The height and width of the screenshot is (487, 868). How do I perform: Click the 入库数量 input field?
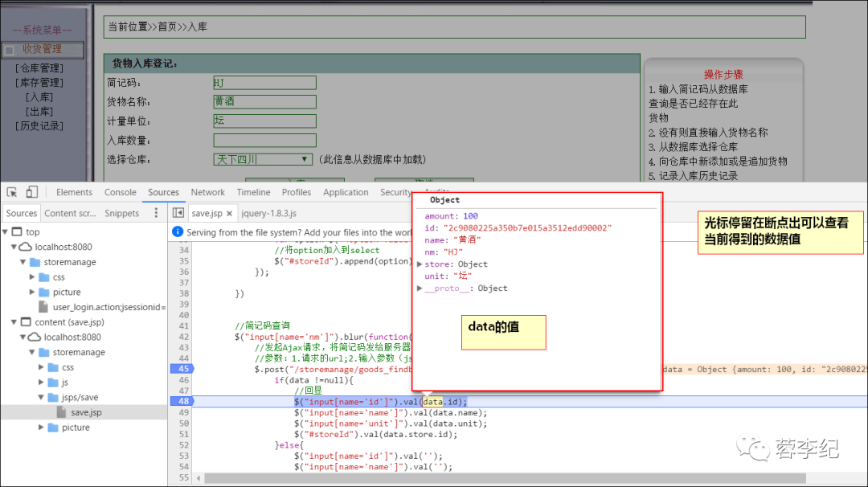[x=265, y=141]
